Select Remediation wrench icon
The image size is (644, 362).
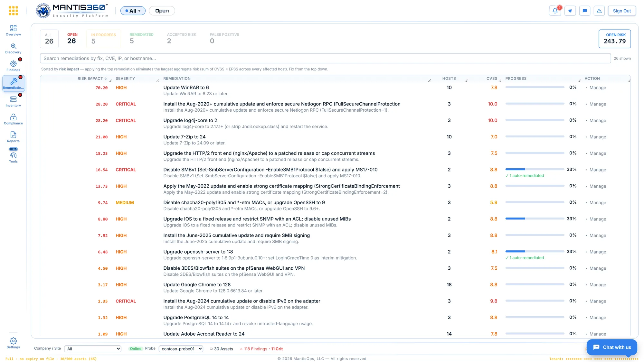tap(14, 81)
